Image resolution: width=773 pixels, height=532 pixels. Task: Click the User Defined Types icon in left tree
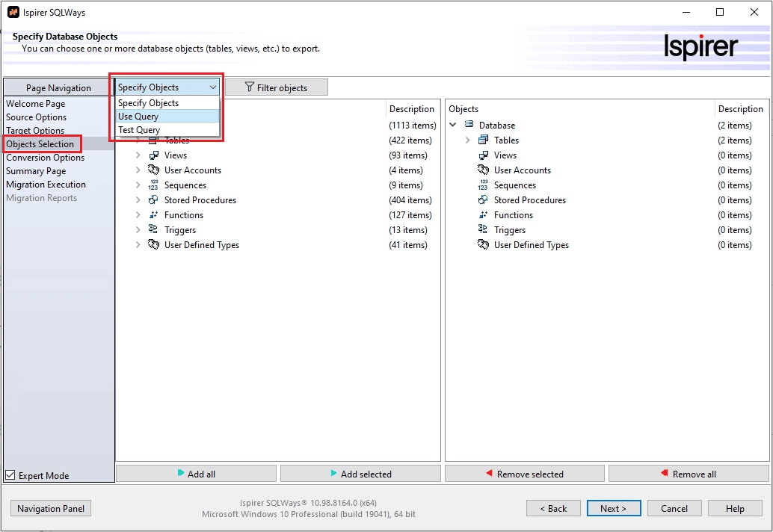pos(153,245)
